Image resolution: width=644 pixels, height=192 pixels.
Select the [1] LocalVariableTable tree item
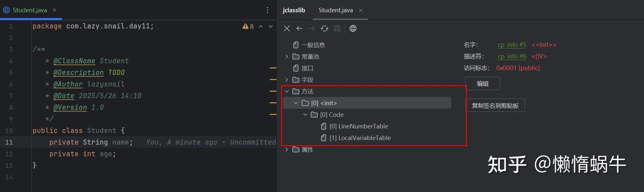pyautogui.click(x=364, y=138)
